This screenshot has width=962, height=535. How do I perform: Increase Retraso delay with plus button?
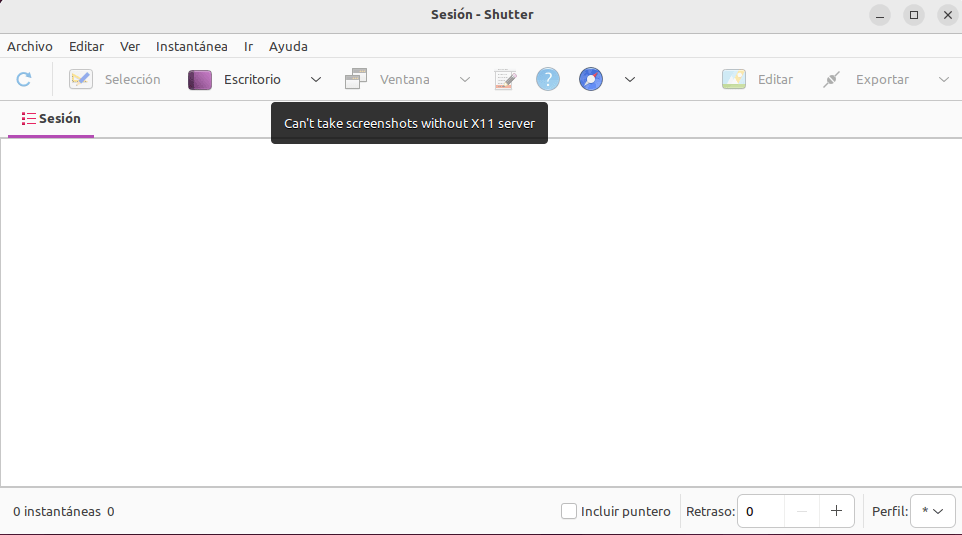pos(836,511)
